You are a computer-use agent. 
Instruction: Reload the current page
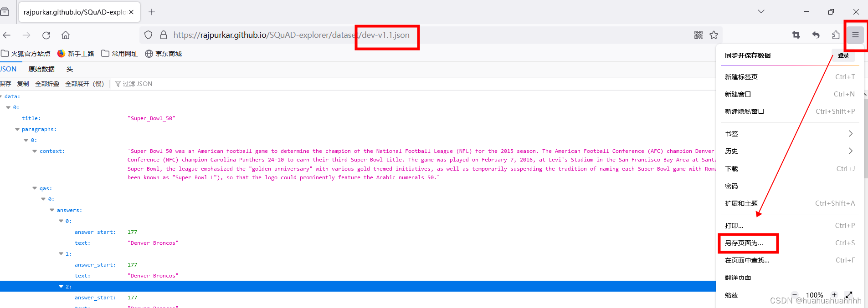[x=46, y=35]
